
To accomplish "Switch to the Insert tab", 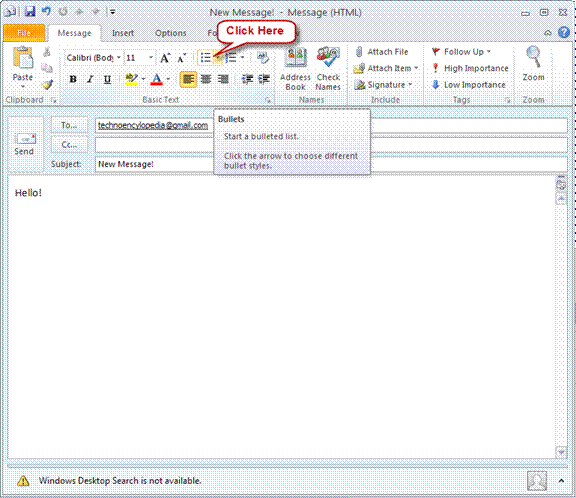I will pos(123,33).
